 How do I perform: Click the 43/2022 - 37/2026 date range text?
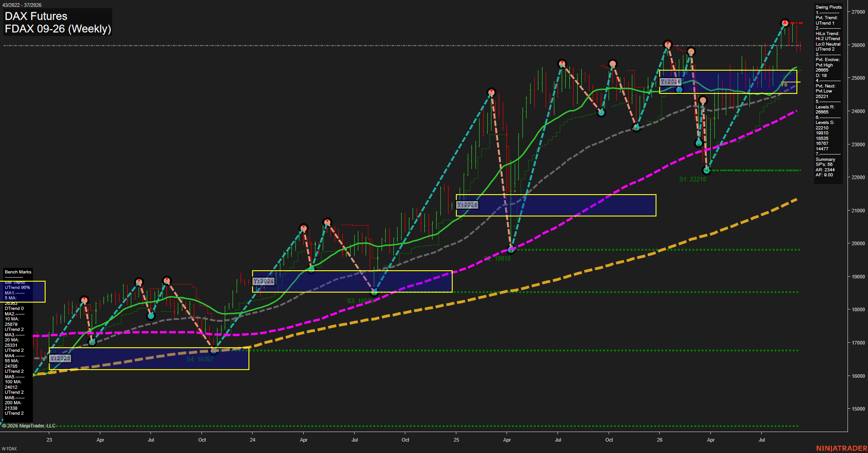point(22,5)
